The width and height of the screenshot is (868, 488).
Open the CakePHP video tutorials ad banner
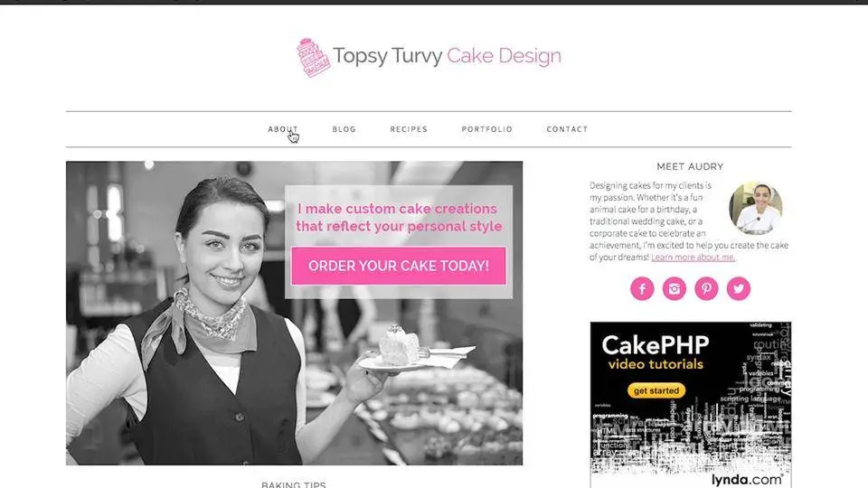[x=690, y=405]
